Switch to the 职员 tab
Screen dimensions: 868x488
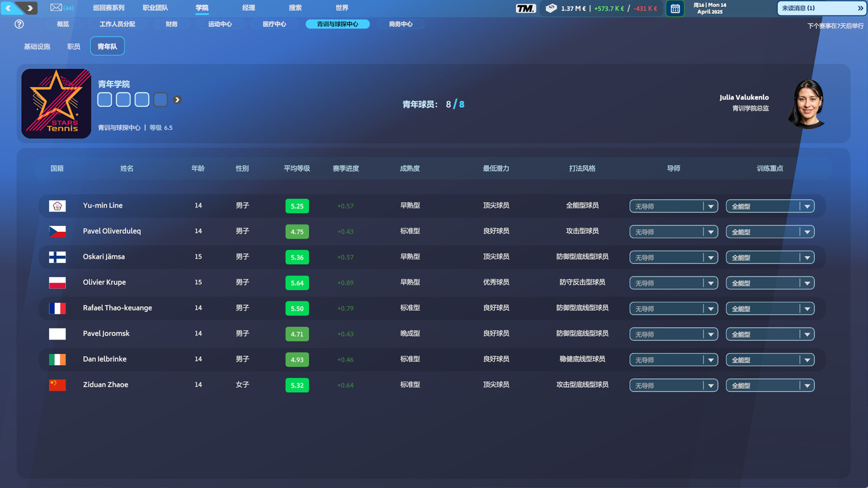(74, 47)
